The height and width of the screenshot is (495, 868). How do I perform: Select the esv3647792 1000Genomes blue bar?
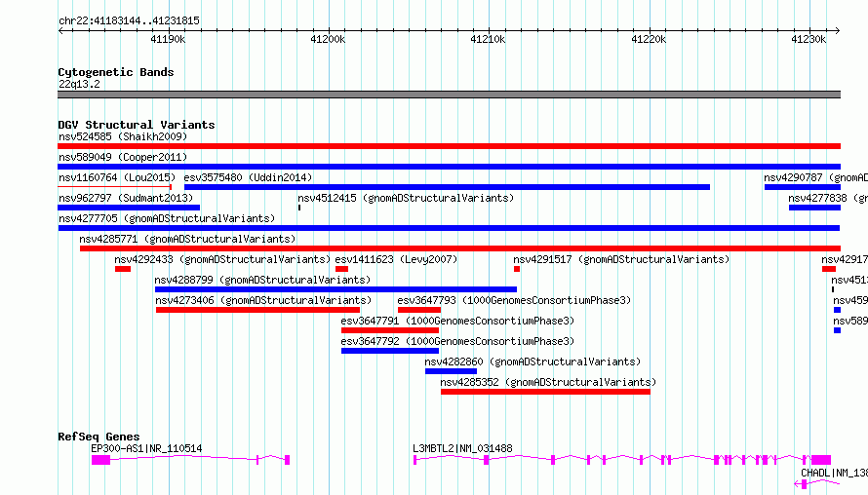[390, 351]
